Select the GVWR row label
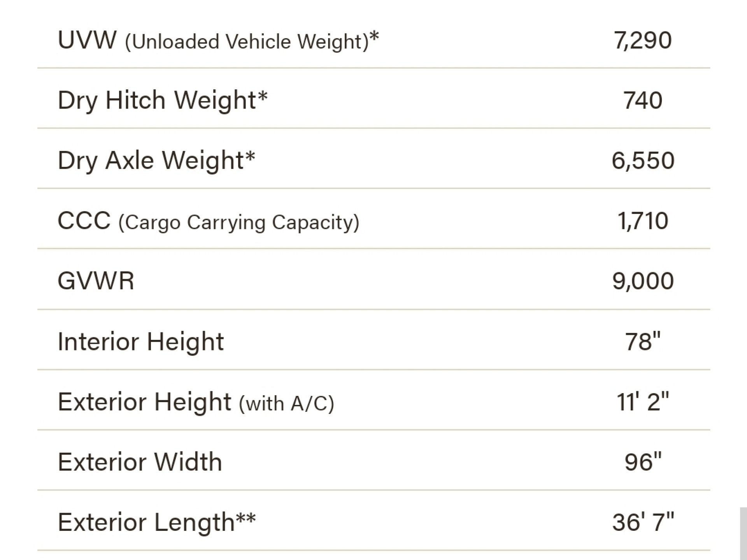747x560 pixels. coord(96,281)
